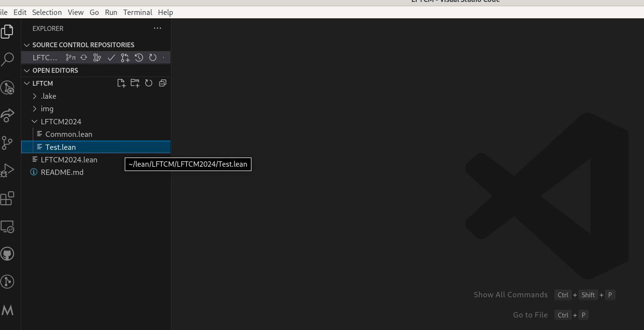Screen dimensions: 644x330
Task: Open the Go menu
Action: 94,12
